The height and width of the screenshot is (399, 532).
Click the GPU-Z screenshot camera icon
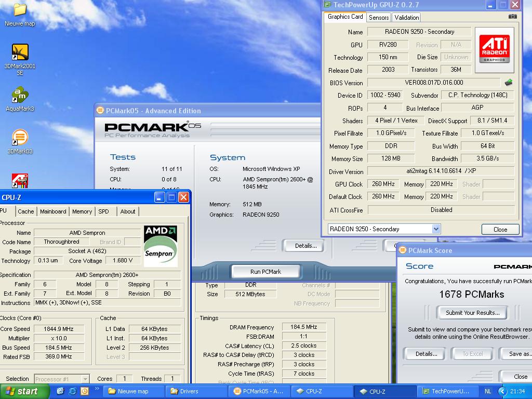click(x=513, y=17)
